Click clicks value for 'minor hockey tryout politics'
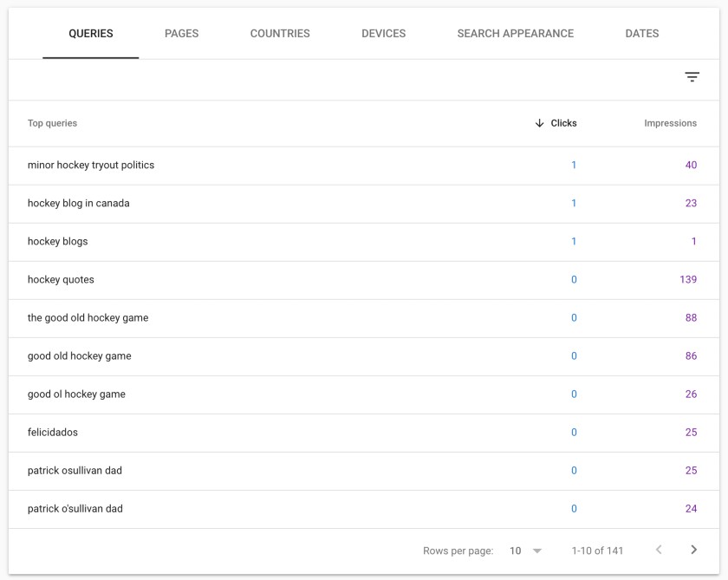The width and height of the screenshot is (728, 580). click(x=571, y=165)
